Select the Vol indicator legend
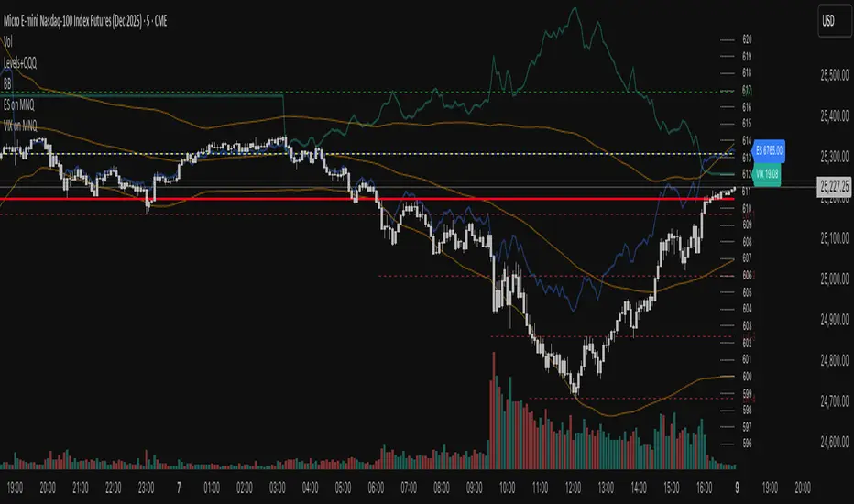This screenshot has height=504, width=854. click(x=7, y=42)
